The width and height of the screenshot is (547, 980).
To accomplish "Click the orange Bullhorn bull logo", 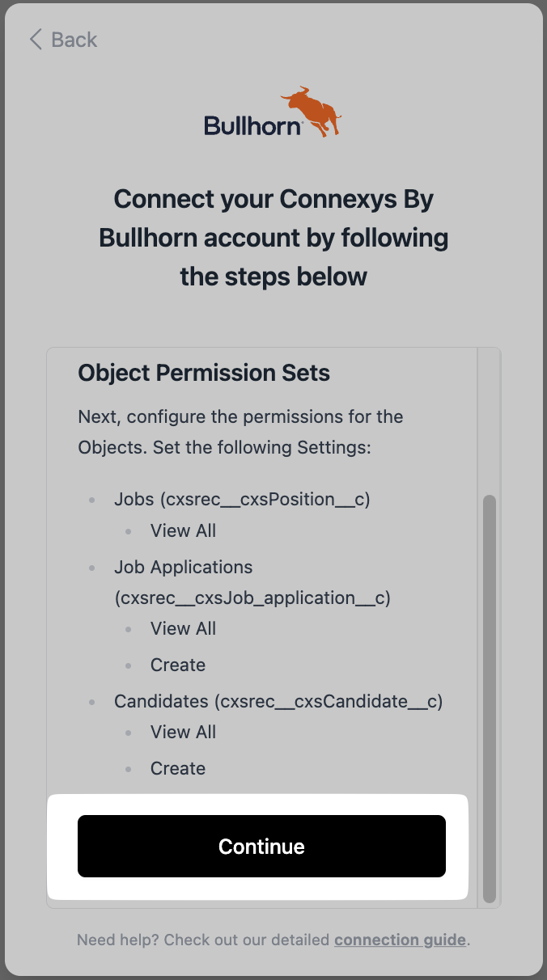I will click(x=312, y=112).
